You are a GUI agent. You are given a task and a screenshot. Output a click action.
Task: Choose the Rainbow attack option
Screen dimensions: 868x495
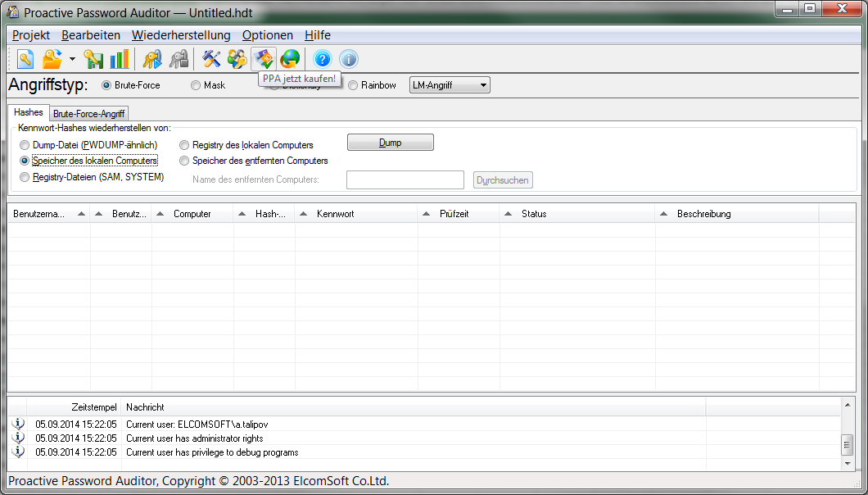[353, 85]
